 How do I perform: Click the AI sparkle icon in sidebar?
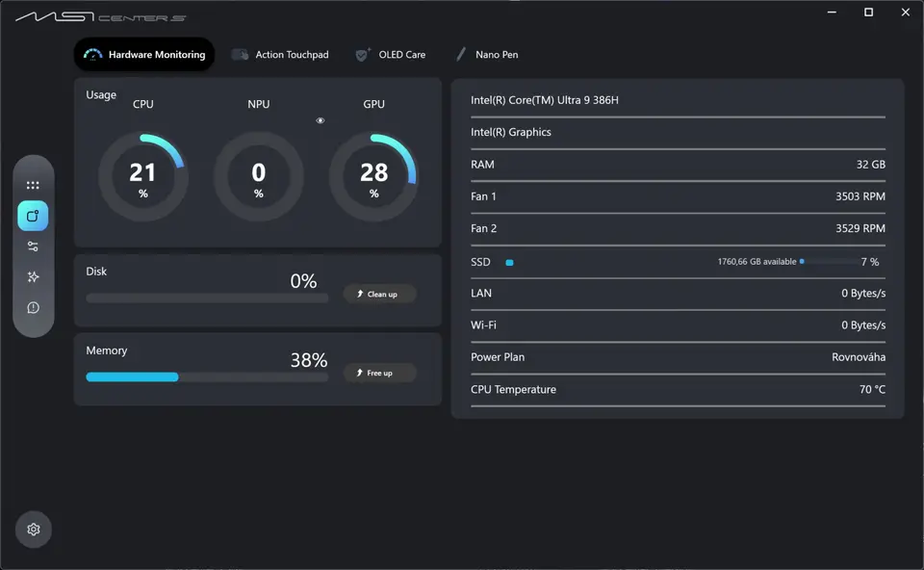[33, 277]
